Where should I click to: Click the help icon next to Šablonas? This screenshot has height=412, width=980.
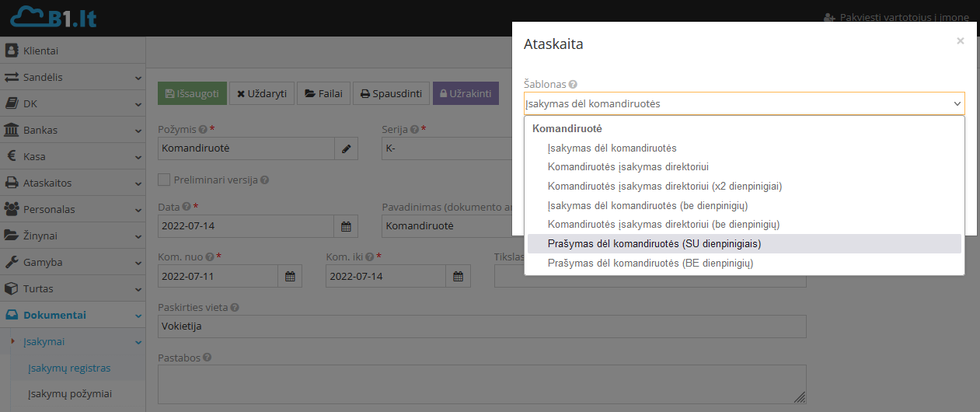click(573, 84)
